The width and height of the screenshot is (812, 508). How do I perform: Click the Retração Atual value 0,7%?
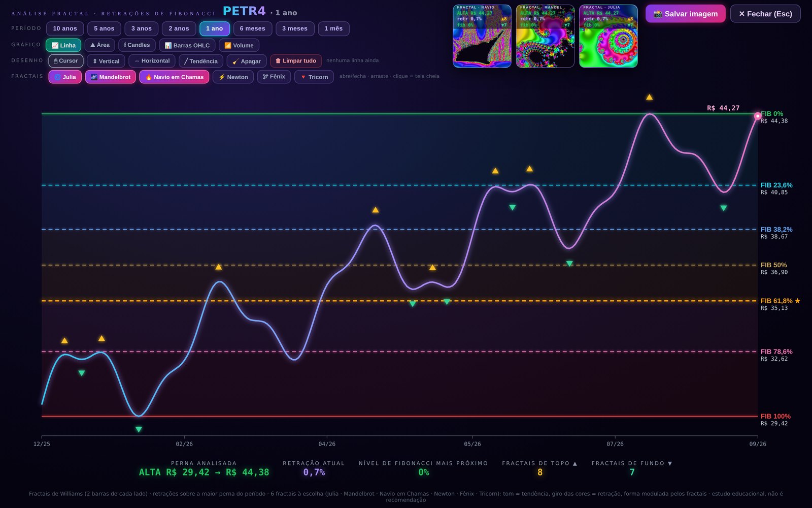coord(314,472)
